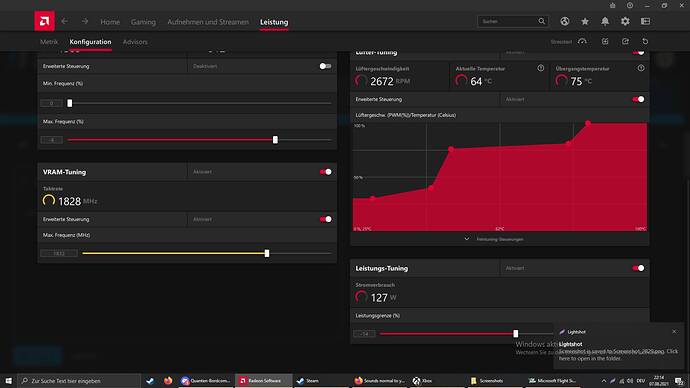690x388 pixels.
Task: Click Lightshot screenshot saved notification text
Action: 618,355
